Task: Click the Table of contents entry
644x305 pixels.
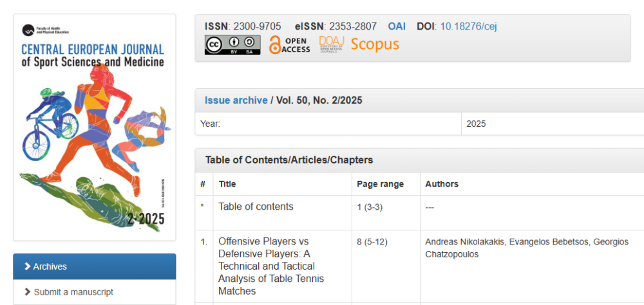Action: coord(256,207)
